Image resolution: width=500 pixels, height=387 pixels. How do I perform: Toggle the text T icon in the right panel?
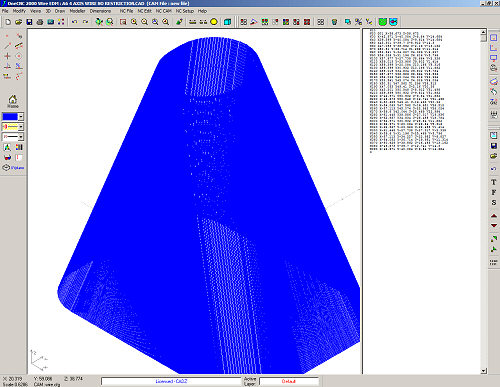coord(494,182)
